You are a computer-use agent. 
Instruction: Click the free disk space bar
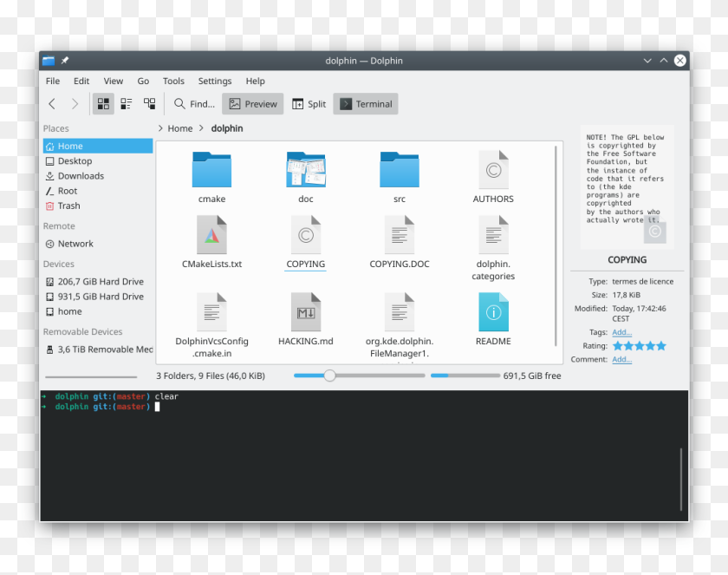[x=465, y=376]
